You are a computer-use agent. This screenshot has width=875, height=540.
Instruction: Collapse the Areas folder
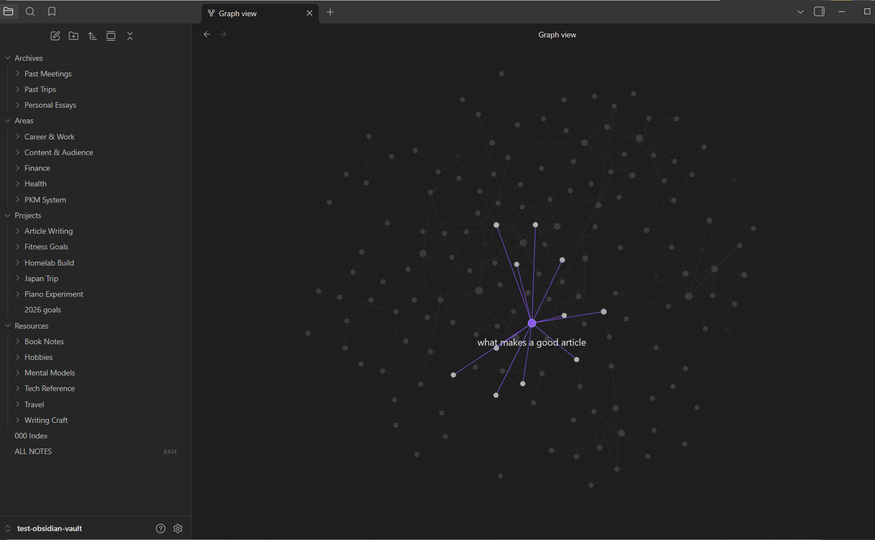[x=24, y=120]
